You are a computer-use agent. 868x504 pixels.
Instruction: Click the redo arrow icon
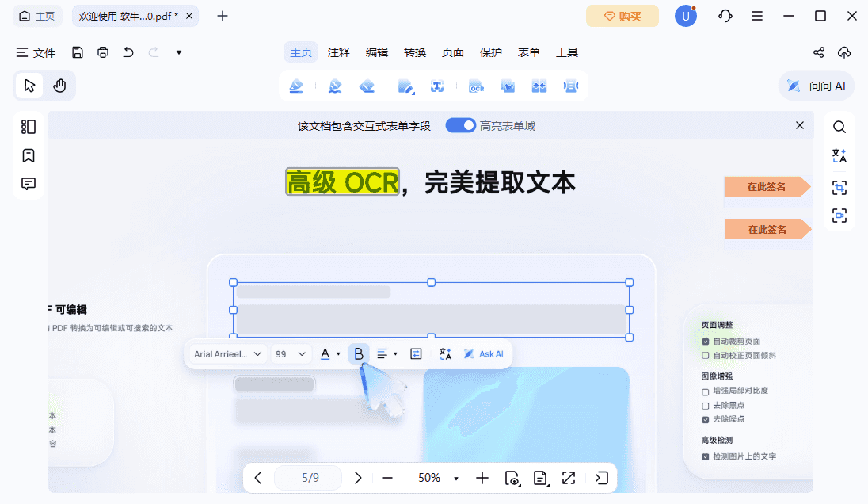click(x=154, y=52)
